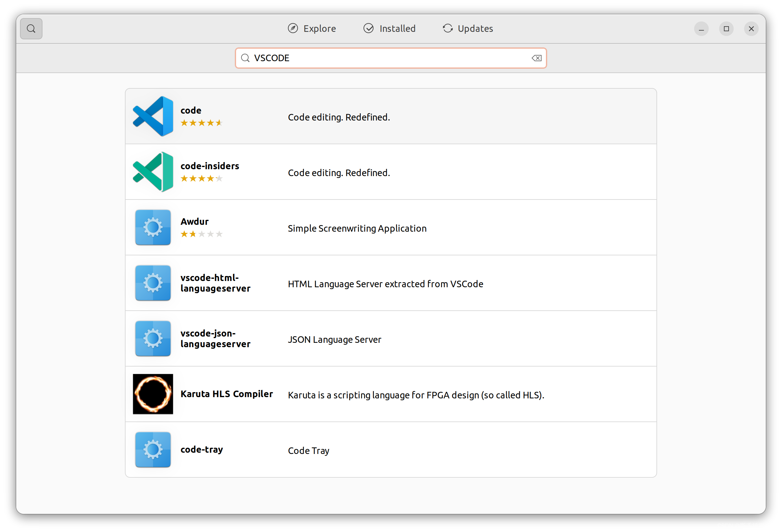This screenshot has height=532, width=782.
Task: Select the code-insiders app name
Action: (x=210, y=166)
